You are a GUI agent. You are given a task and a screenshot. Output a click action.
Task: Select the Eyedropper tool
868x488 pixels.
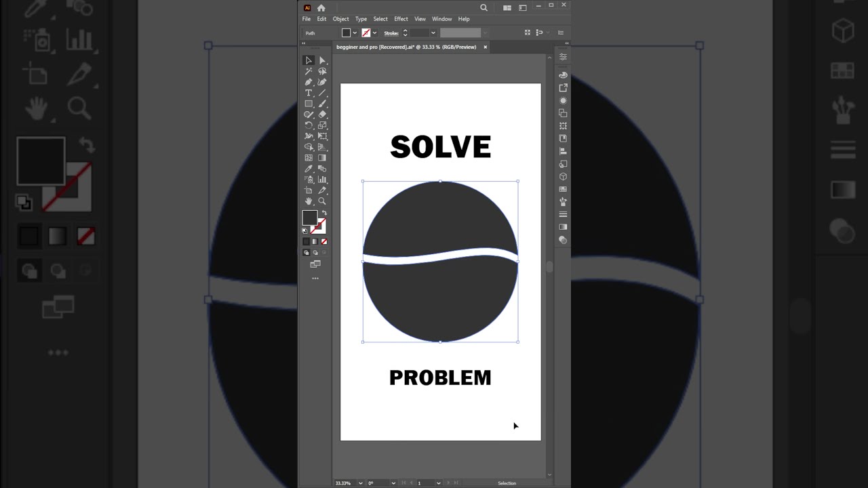click(x=309, y=169)
